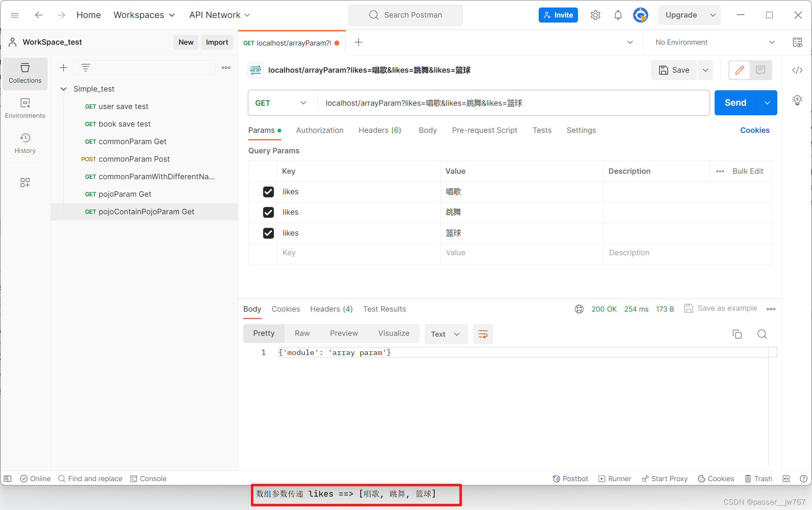Open Send options dropdown arrow
The image size is (812, 510).
coord(767,103)
